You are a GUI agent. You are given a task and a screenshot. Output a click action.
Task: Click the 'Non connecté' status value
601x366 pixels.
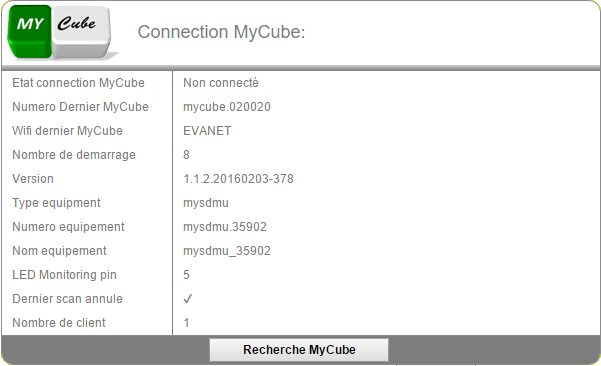221,83
